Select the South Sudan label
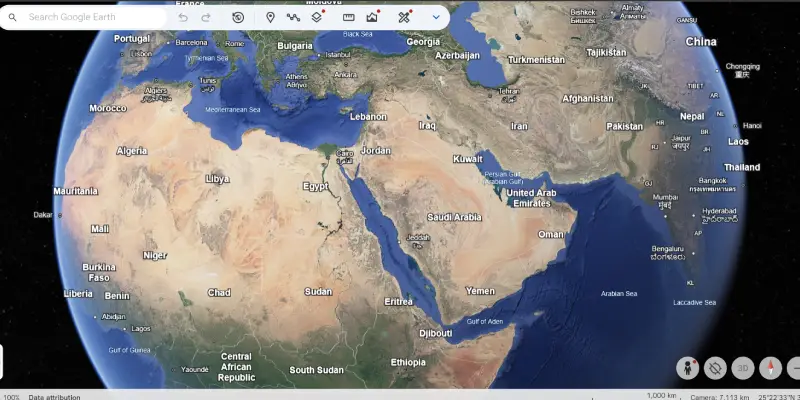The image size is (800, 400). point(316,370)
